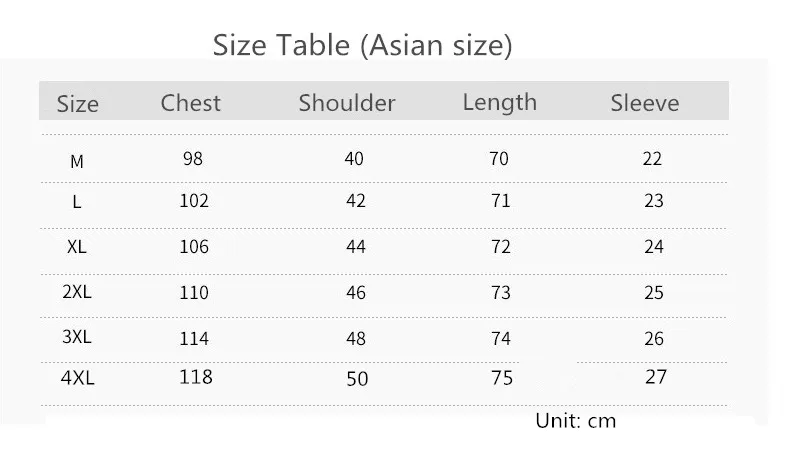Image resolution: width=790 pixels, height=450 pixels.
Task: Click sleeve value 26 for 3XL
Action: [653, 338]
